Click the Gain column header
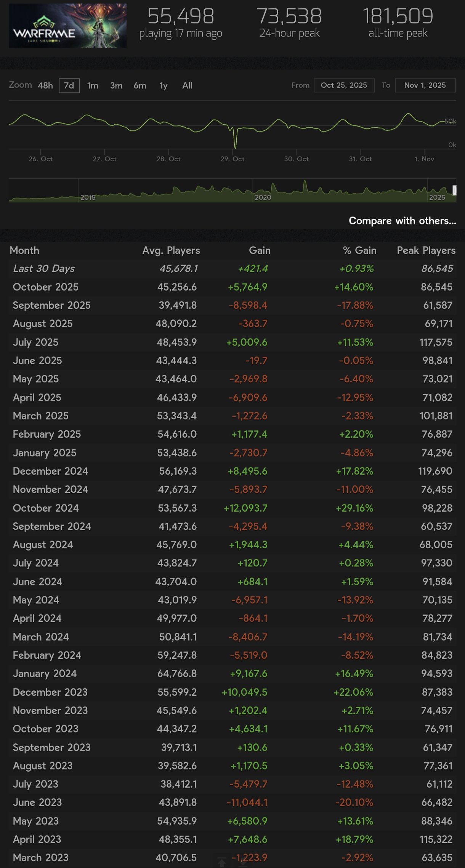 point(260,250)
